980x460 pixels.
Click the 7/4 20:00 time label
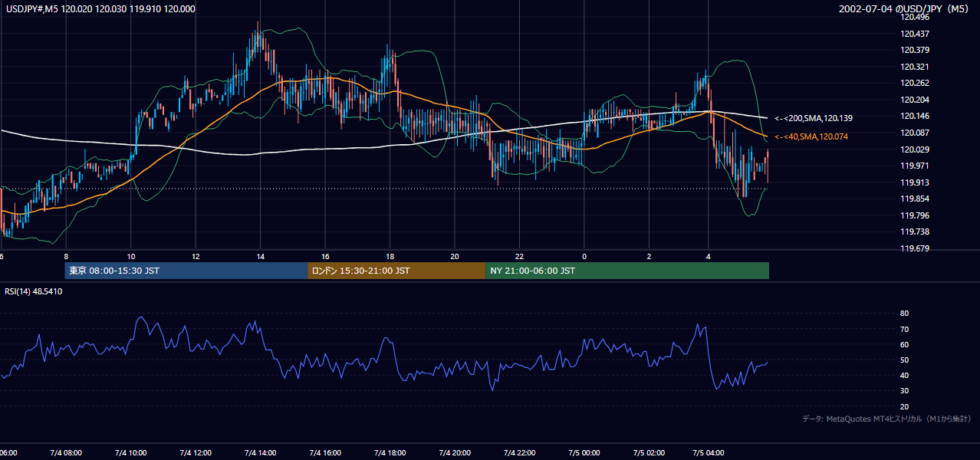click(454, 453)
